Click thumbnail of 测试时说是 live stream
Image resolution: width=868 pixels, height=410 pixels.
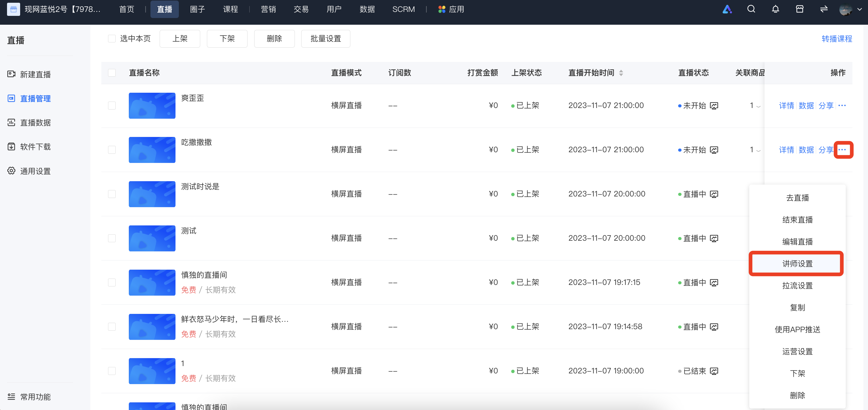click(152, 194)
